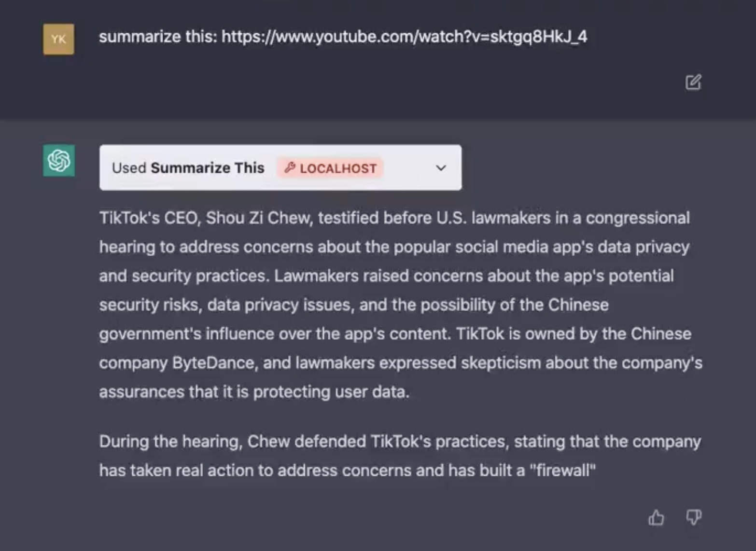Click the words "protecting user data"

[x=331, y=392]
